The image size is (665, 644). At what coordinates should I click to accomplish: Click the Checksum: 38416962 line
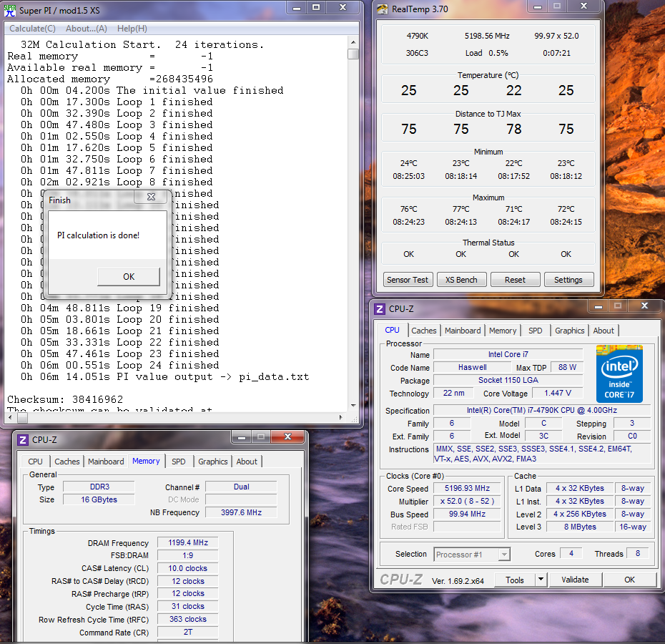point(65,399)
